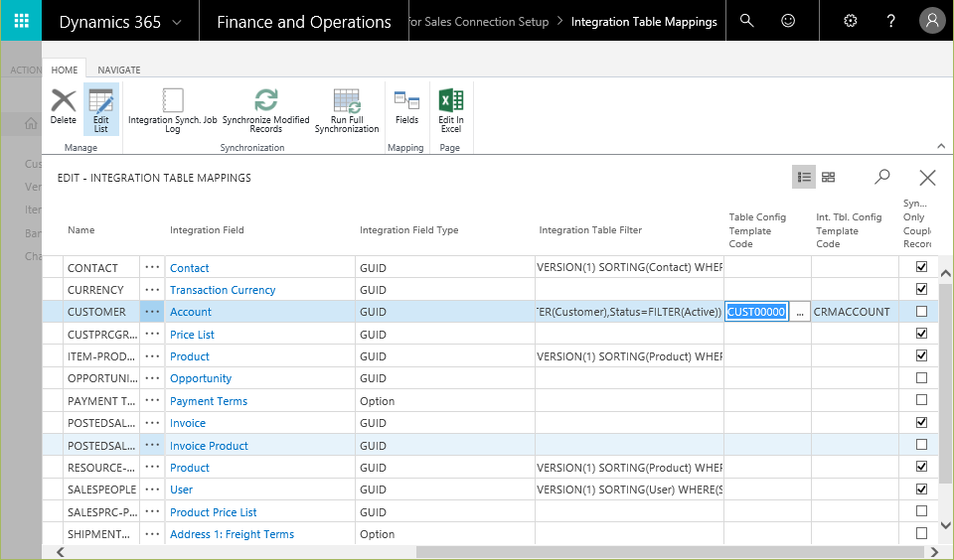Click Integration Table Filter for ITEM-PROD... row
Viewport: 954px width, 560px height.
629,356
